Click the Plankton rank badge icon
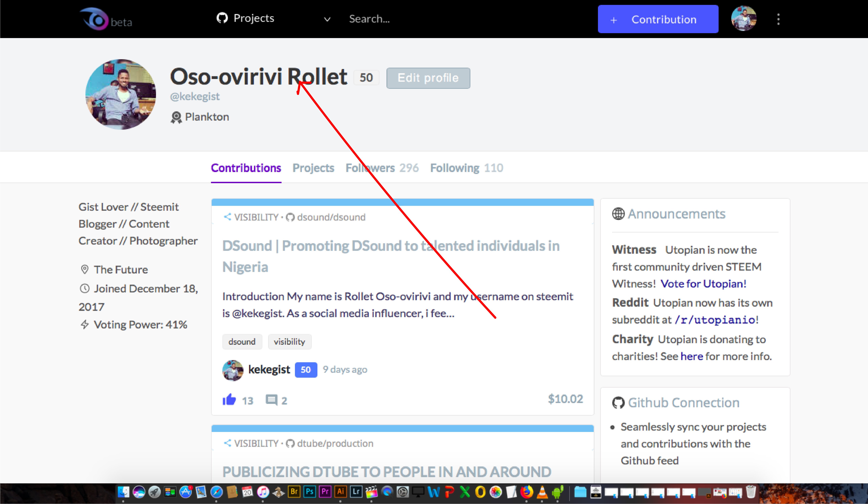Screen dimensions: 868x504 click(x=176, y=117)
